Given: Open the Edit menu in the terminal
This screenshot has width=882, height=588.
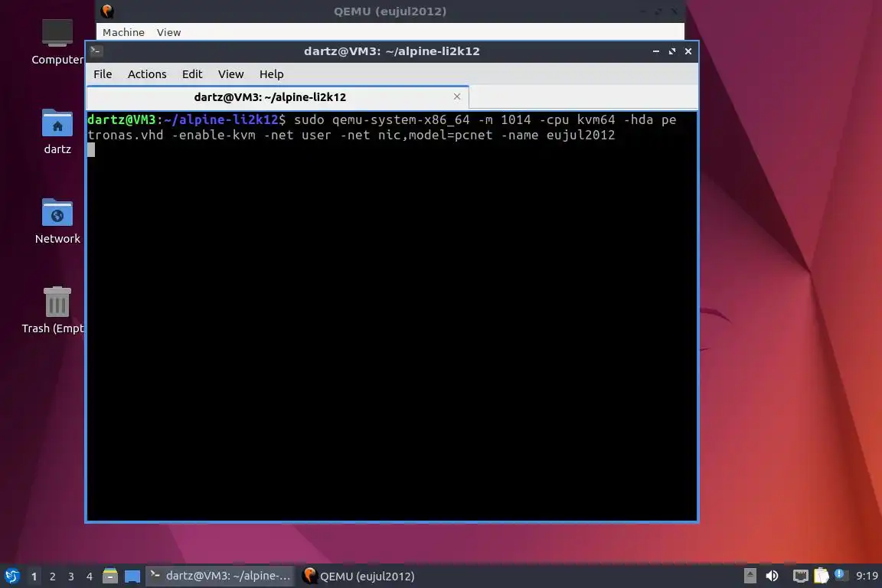Looking at the screenshot, I should 192,74.
